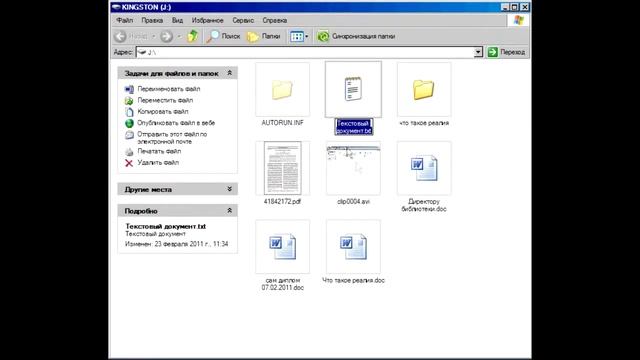Viewport: 640px width, 360px height.
Task: Click Переместить файл link
Action: 165,100
